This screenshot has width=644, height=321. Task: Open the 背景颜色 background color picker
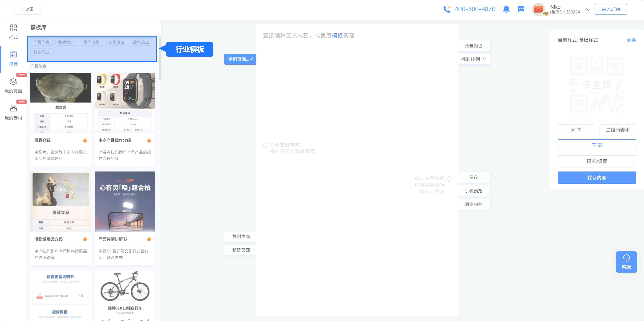tap(473, 46)
